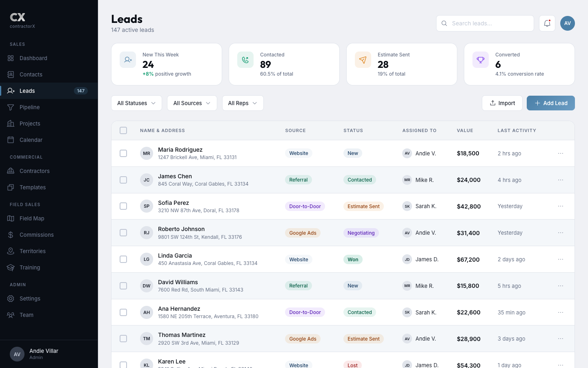Image resolution: width=588 pixels, height=368 pixels.
Task: Open the All Reps dropdown
Action: tap(243, 103)
